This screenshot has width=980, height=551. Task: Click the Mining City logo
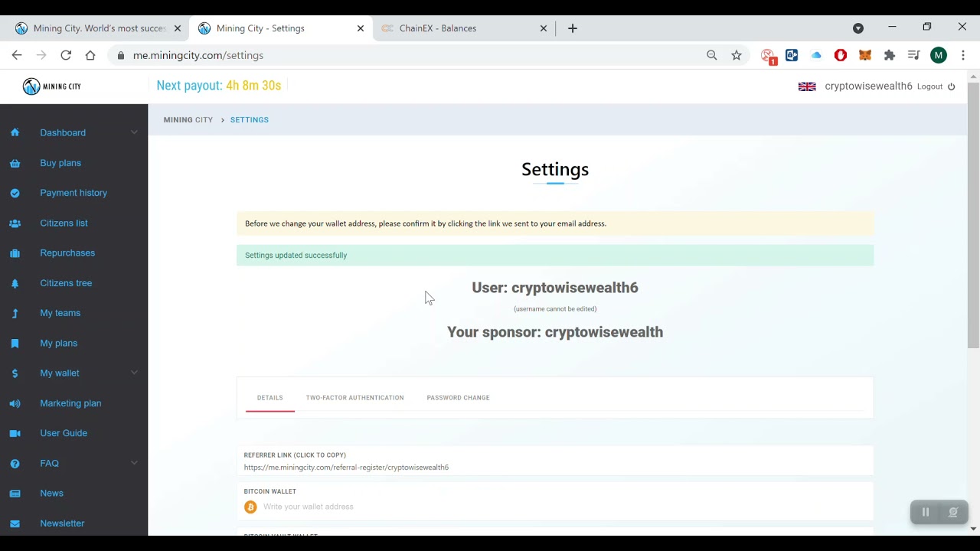point(52,86)
